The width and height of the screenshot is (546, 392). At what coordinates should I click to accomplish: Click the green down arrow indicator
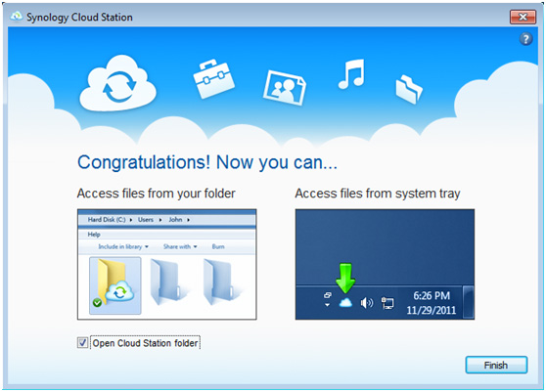(345, 279)
